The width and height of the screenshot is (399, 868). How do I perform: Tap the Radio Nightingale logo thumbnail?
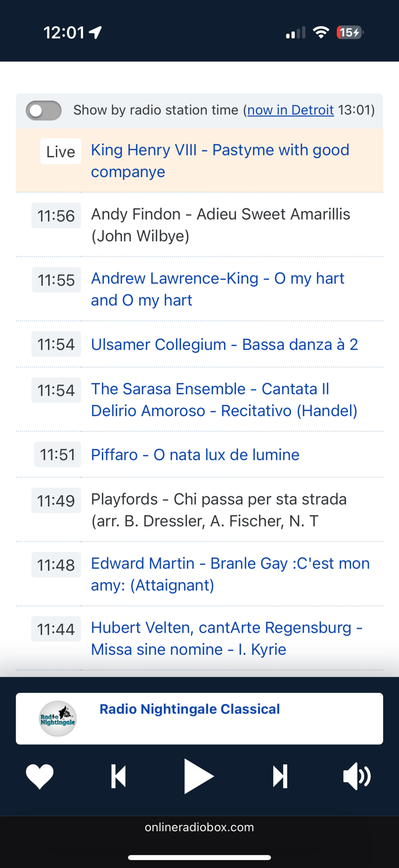[x=58, y=718]
